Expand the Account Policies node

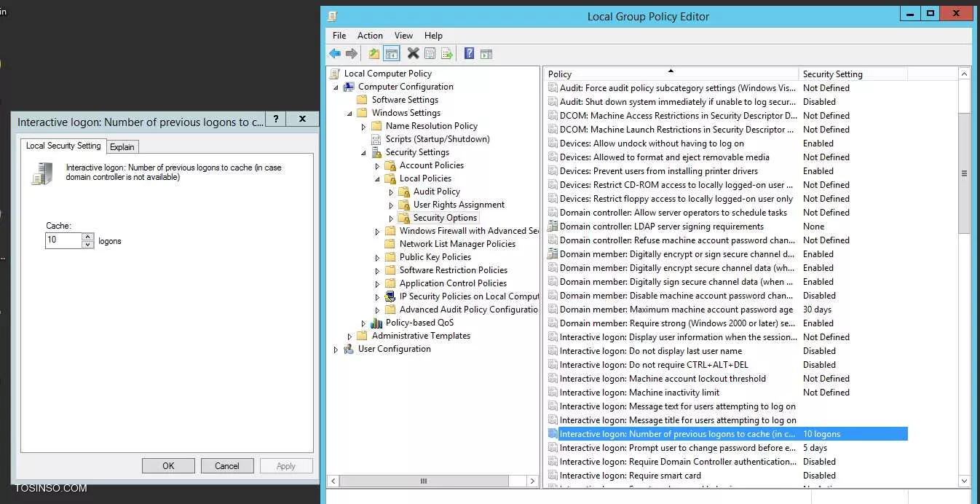(378, 166)
